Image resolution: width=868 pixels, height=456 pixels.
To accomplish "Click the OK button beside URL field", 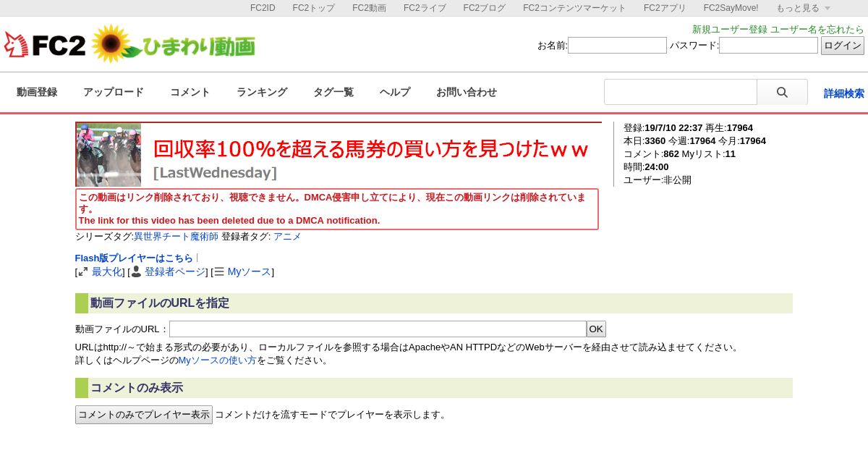I will (596, 329).
